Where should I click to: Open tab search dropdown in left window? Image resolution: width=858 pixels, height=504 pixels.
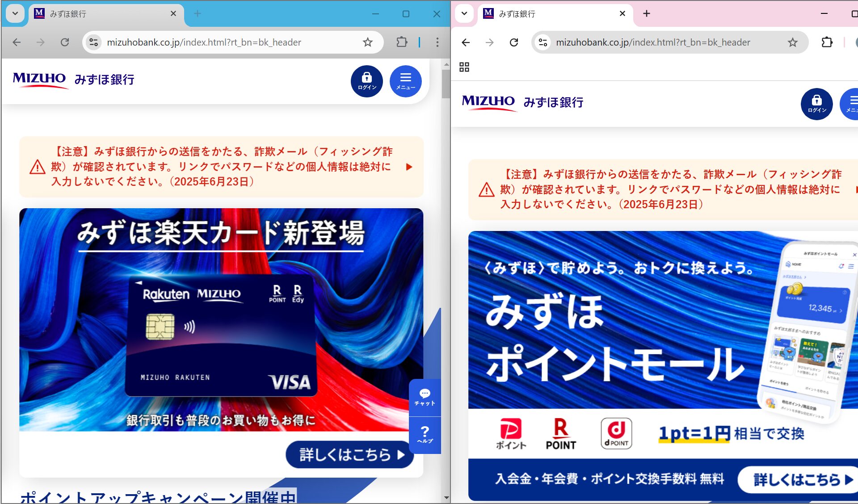tap(15, 13)
